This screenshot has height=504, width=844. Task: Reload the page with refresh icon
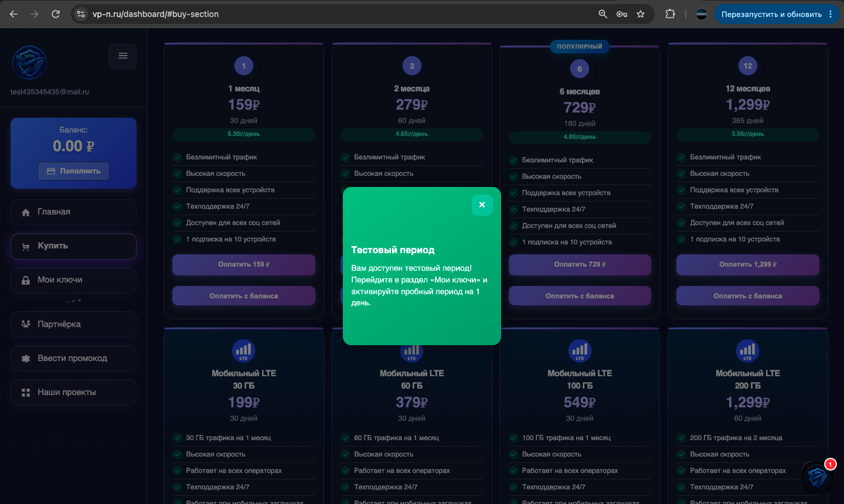click(56, 14)
